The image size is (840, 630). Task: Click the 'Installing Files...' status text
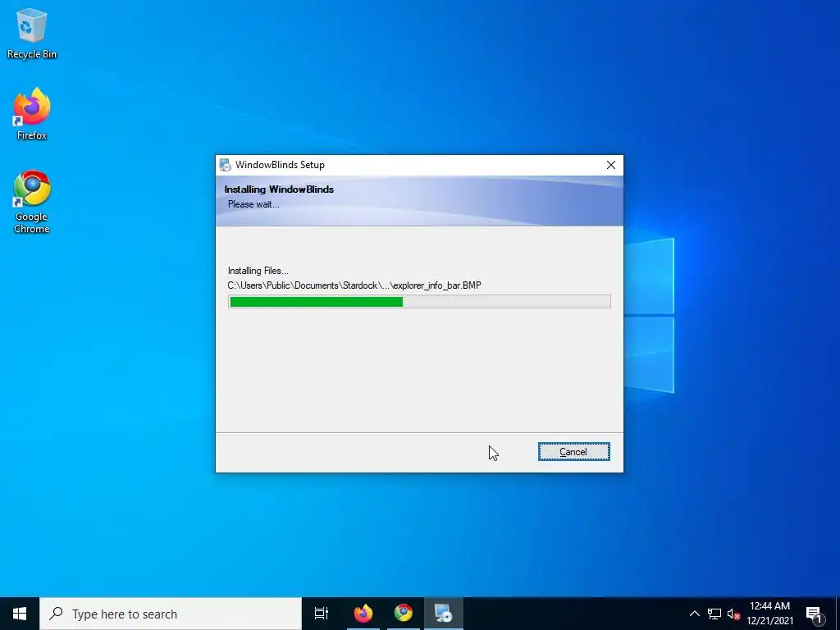(x=258, y=271)
